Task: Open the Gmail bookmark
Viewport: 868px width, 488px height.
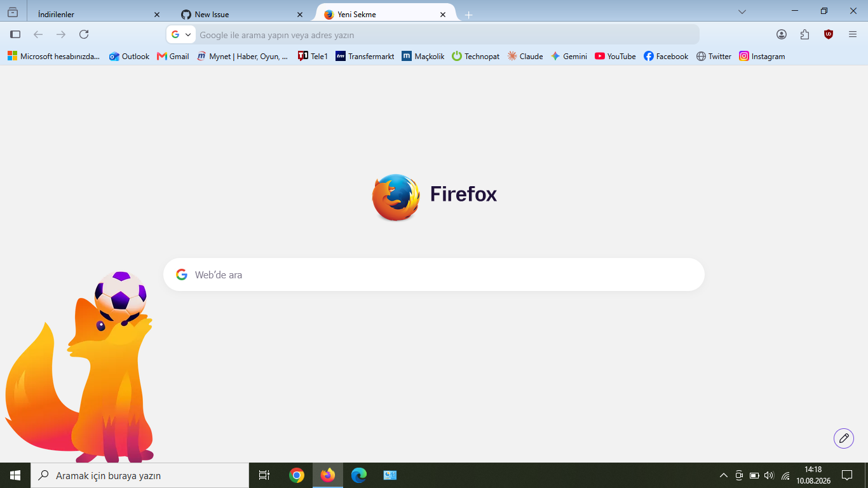Action: tap(173, 57)
